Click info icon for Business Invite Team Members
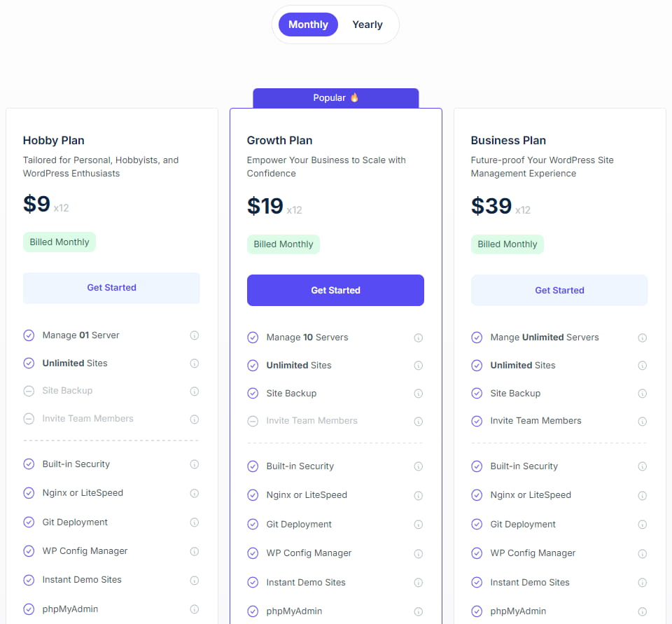The height and width of the screenshot is (624, 672). point(643,421)
